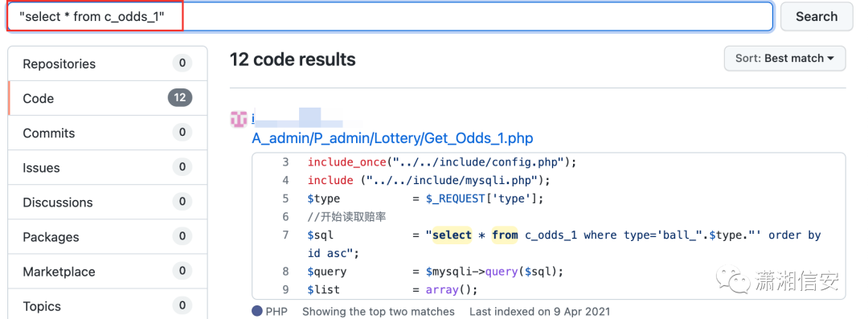Click the Repositories count badge 0
Screen dimensions: 868x319
[x=182, y=63]
